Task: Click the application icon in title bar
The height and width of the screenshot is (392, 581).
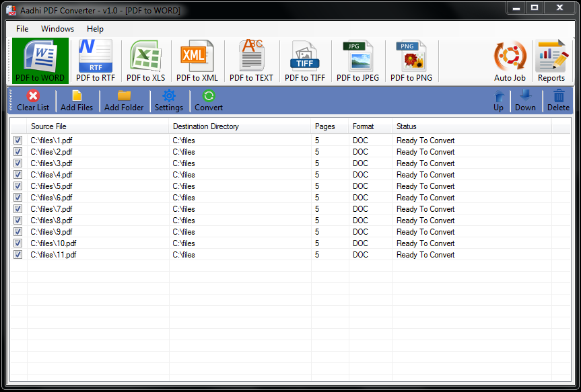Action: pos(11,10)
